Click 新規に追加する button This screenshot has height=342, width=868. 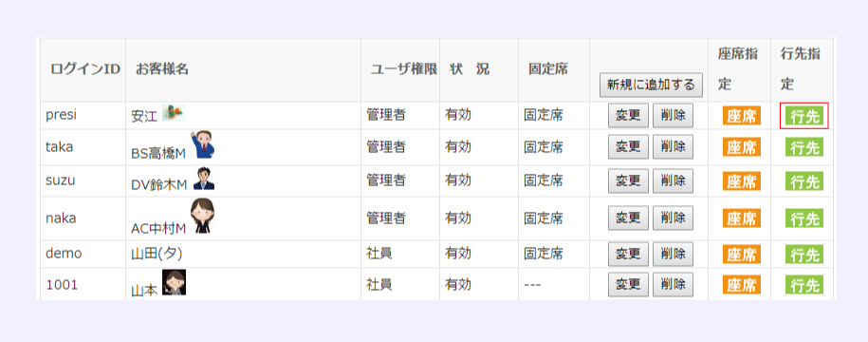pos(651,85)
